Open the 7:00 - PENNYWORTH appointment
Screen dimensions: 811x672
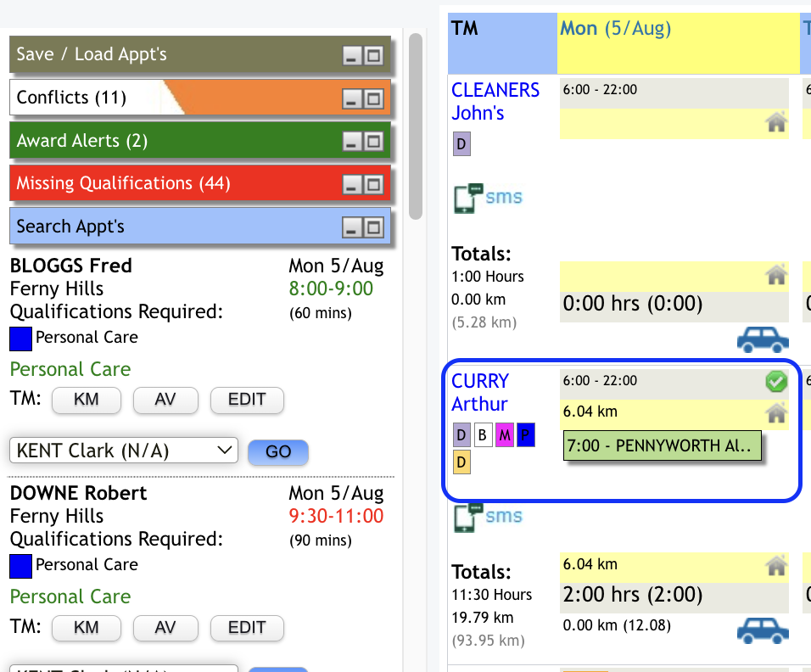pyautogui.click(x=662, y=446)
